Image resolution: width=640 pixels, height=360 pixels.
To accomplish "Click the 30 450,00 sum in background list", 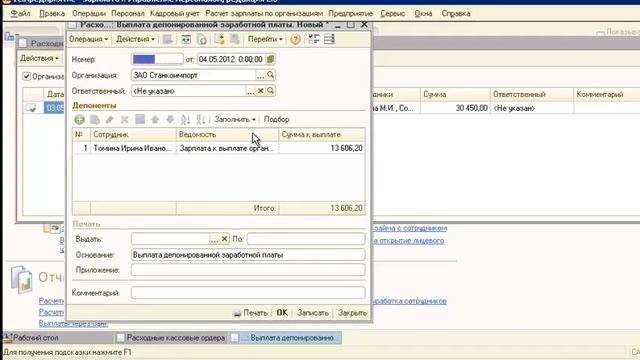I will point(455,108).
